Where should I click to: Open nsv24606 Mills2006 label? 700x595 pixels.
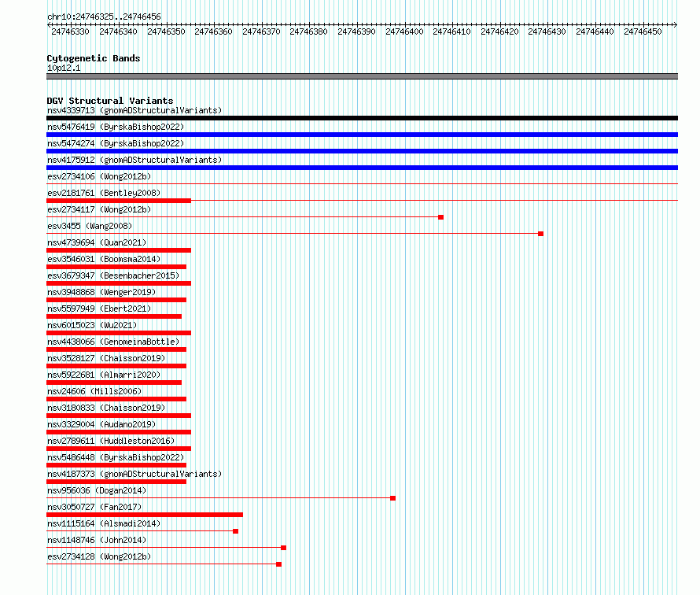click(x=94, y=391)
